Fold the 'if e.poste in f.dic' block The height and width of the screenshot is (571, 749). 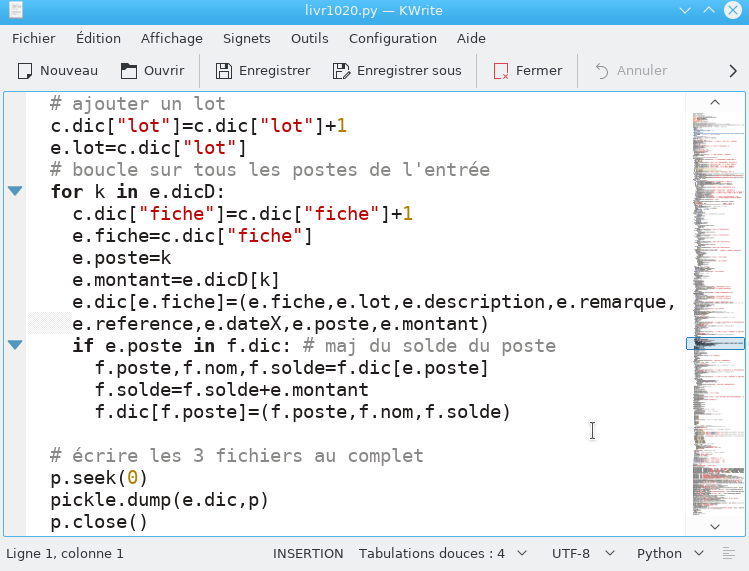(15, 345)
